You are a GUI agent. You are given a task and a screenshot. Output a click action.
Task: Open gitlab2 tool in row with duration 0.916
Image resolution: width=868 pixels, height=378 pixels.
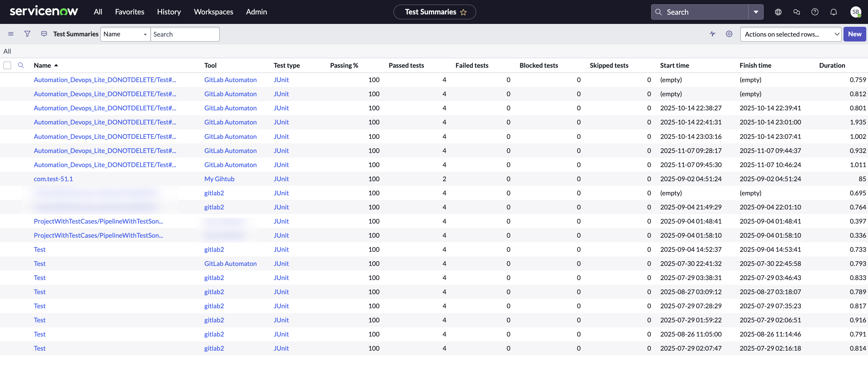(214, 320)
